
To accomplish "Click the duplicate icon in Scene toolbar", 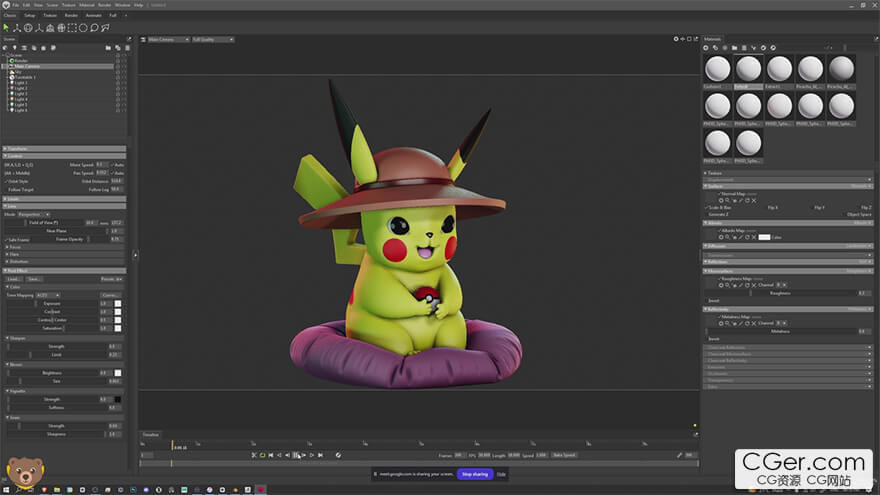I will [117, 48].
